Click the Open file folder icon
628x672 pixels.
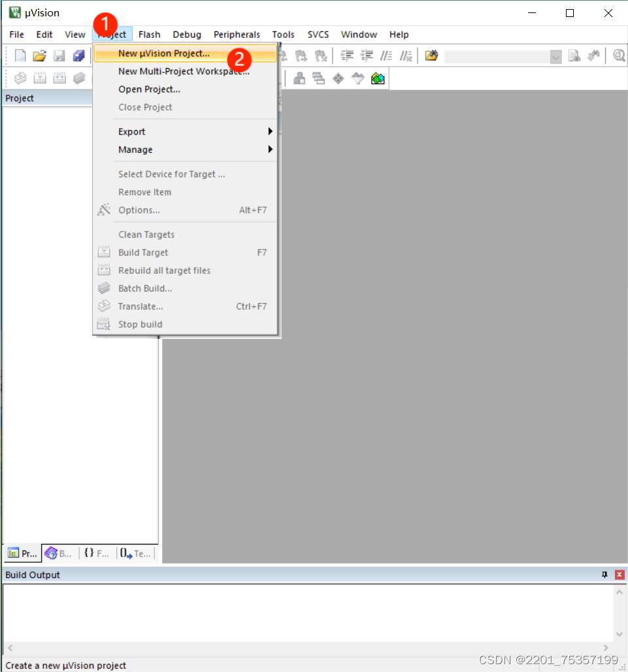pos(39,56)
